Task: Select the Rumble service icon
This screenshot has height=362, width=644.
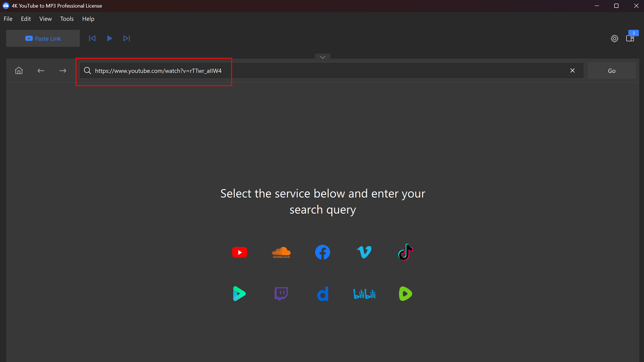Action: [x=406, y=294]
